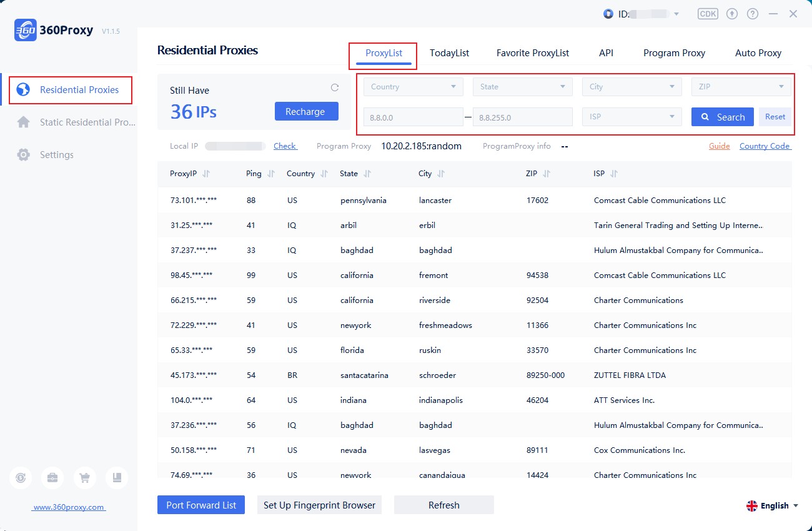The height and width of the screenshot is (531, 812).
Task: Sort by City column arrows
Action: tap(441, 174)
